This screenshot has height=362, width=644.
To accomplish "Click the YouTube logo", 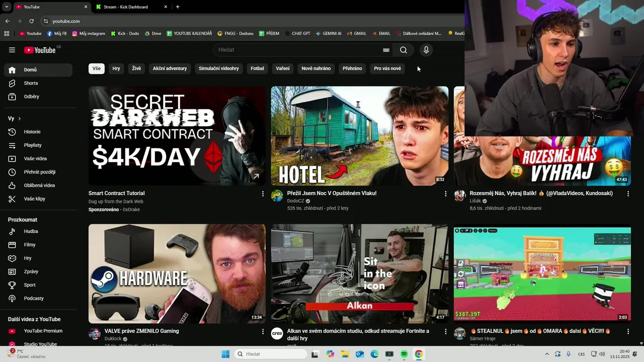I will click(40, 50).
